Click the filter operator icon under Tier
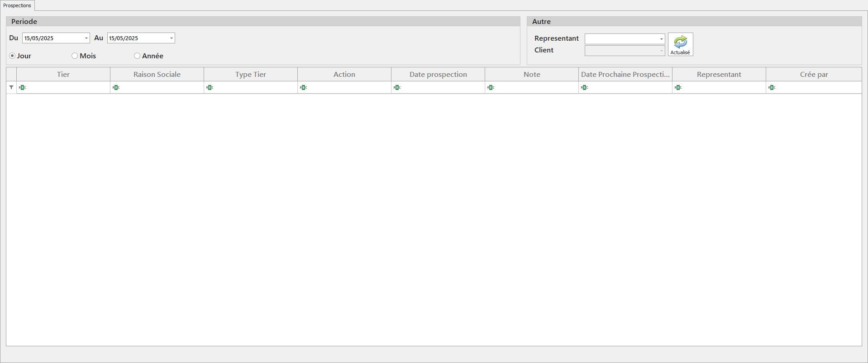Viewport: 868px width, 363px height. pos(22,87)
